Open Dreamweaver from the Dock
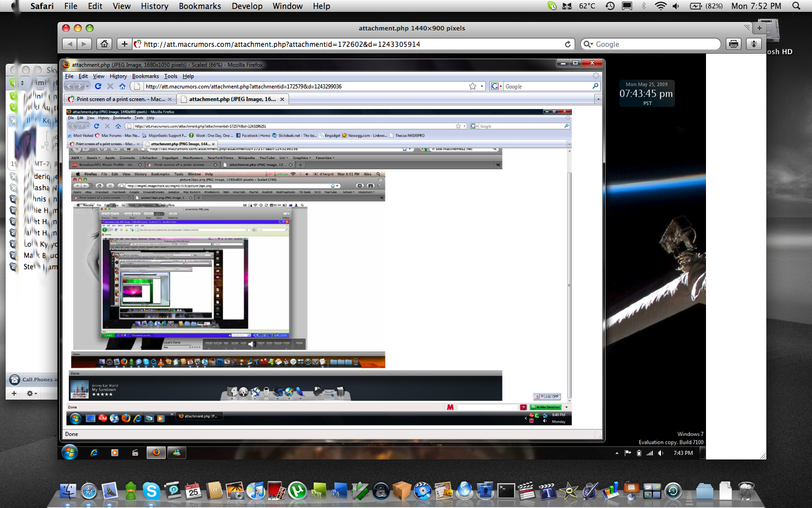The width and height of the screenshot is (812, 508). point(319,491)
